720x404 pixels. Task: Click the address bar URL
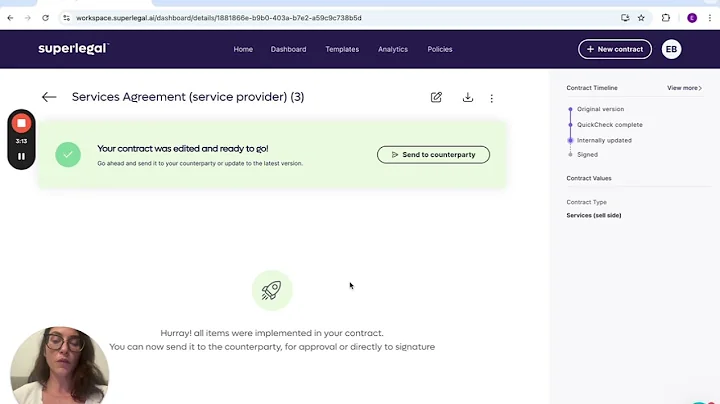(219, 18)
